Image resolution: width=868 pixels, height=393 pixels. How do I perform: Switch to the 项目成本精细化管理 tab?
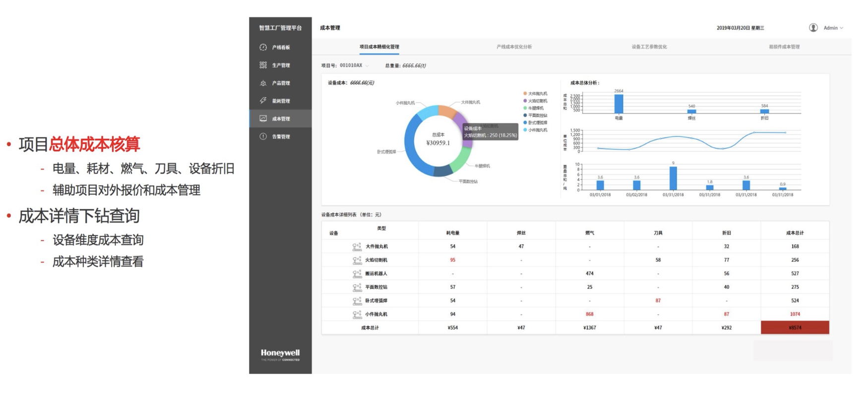(379, 47)
